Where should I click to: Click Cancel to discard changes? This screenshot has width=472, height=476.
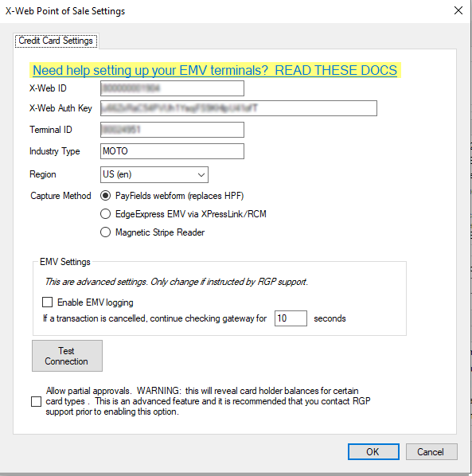point(431,451)
